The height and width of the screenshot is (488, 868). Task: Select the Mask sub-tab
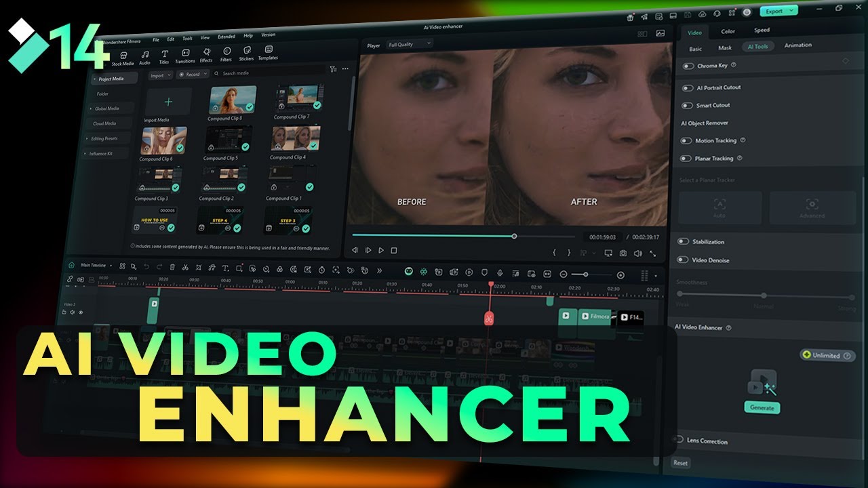point(725,48)
